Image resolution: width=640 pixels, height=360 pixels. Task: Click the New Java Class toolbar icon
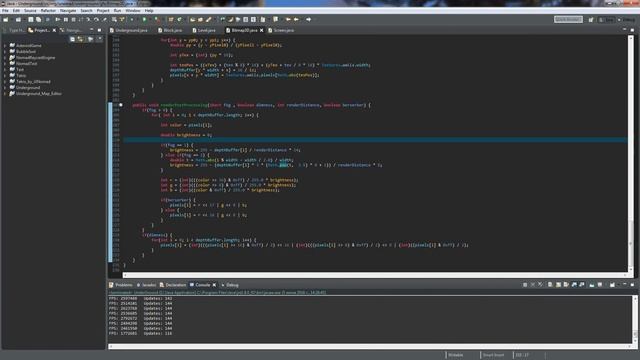[x=179, y=19]
